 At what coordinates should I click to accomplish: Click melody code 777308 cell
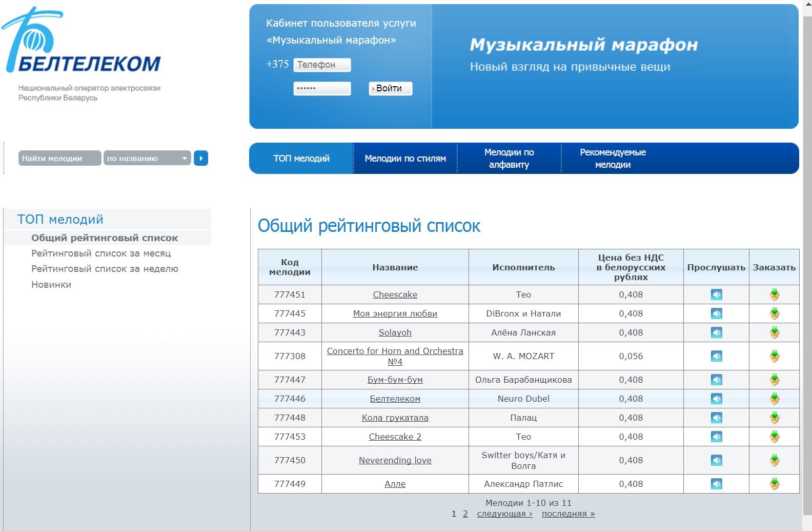(x=290, y=356)
